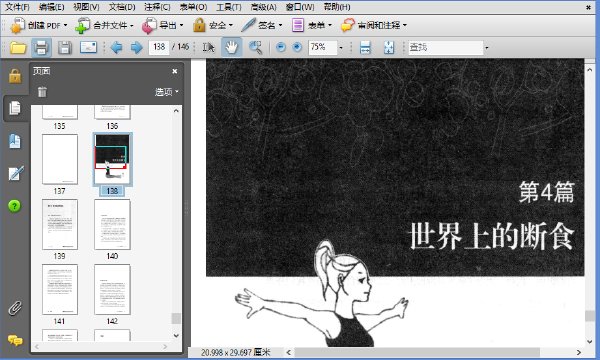The image size is (600, 360).
Task: Open the Pages panel sidebar icon
Action: (15, 108)
